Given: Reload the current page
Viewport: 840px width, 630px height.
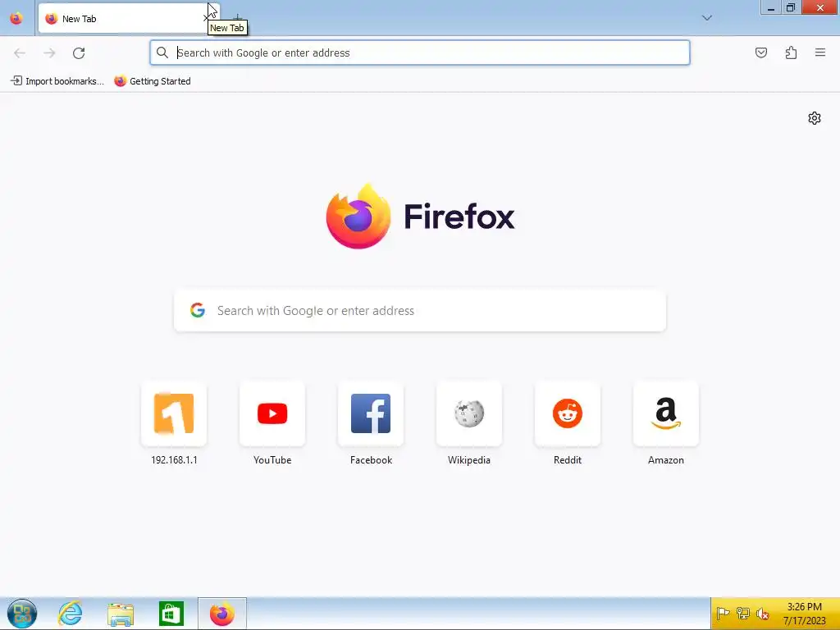Looking at the screenshot, I should pos(79,53).
